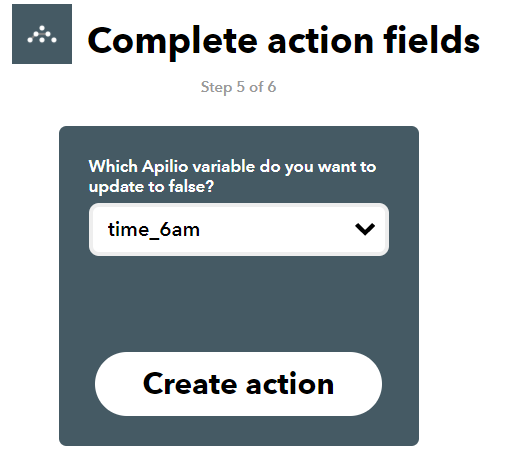516x469 pixels.
Task: Click the Create action button
Action: 238,384
